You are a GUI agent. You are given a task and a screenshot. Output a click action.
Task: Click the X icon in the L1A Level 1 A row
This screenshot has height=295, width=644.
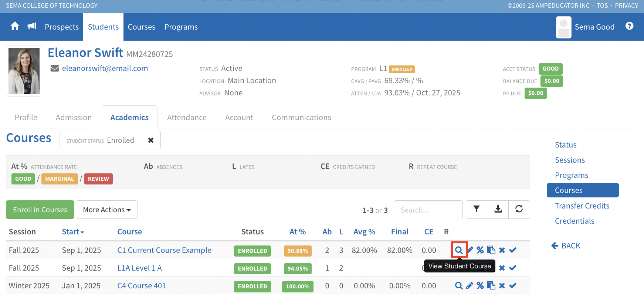502,268
